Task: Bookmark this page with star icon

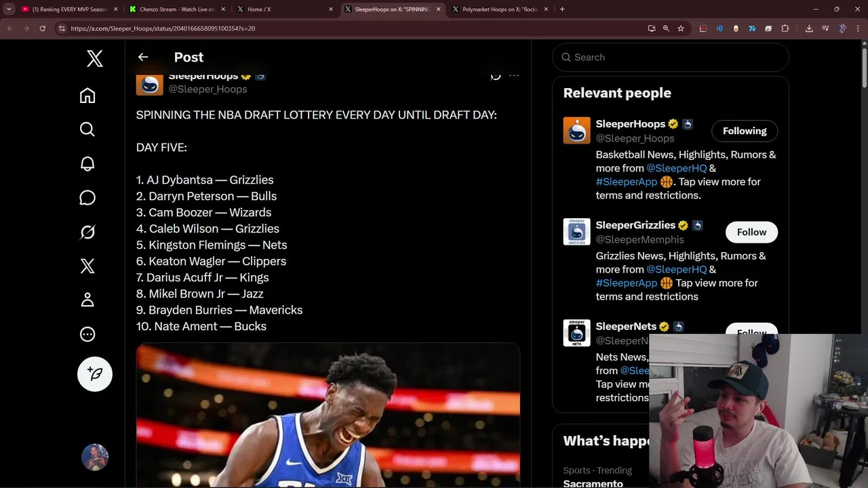Action: coord(681,28)
